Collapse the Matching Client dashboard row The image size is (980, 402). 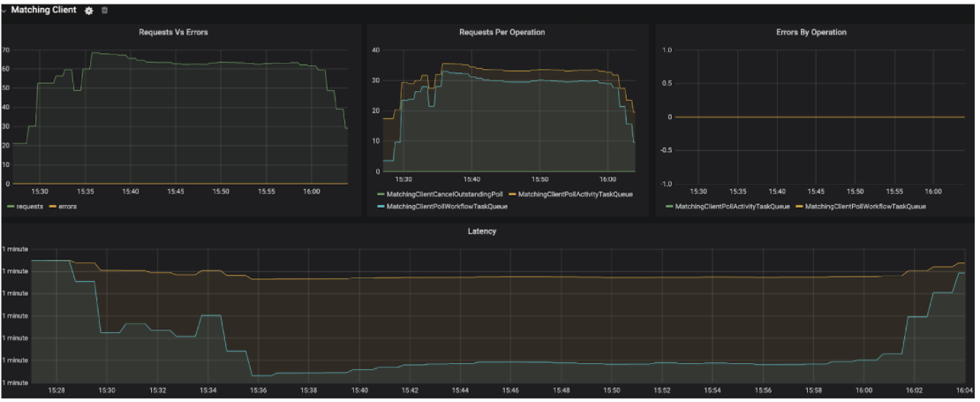tap(4, 11)
